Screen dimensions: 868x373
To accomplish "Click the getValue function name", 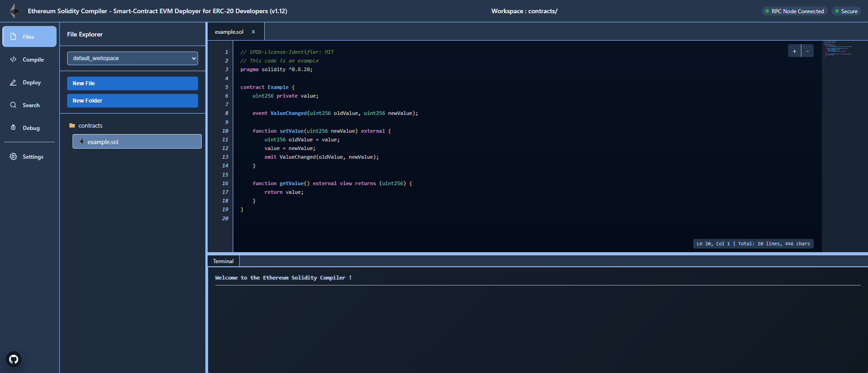I will pyautogui.click(x=292, y=183).
